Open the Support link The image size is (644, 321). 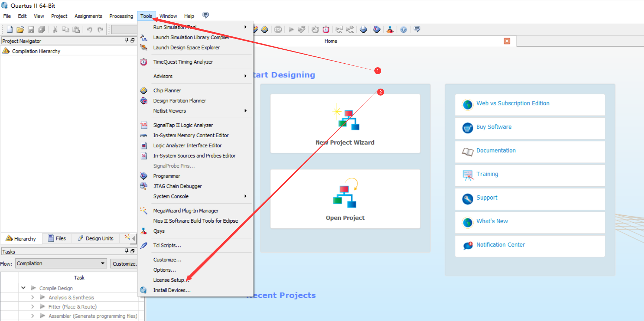(487, 197)
